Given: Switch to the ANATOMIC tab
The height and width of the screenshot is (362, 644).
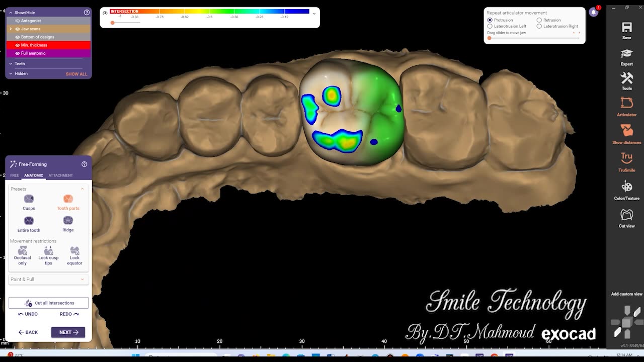Looking at the screenshot, I should pyautogui.click(x=34, y=175).
